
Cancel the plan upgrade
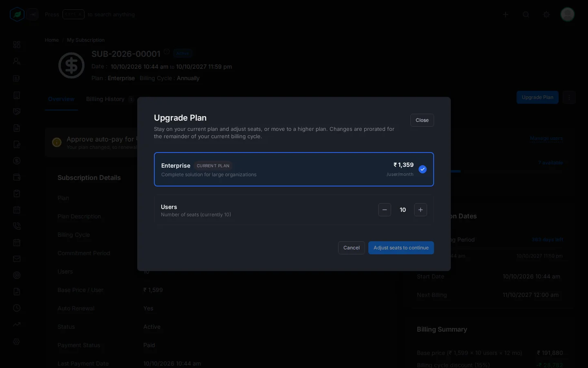coord(352,248)
